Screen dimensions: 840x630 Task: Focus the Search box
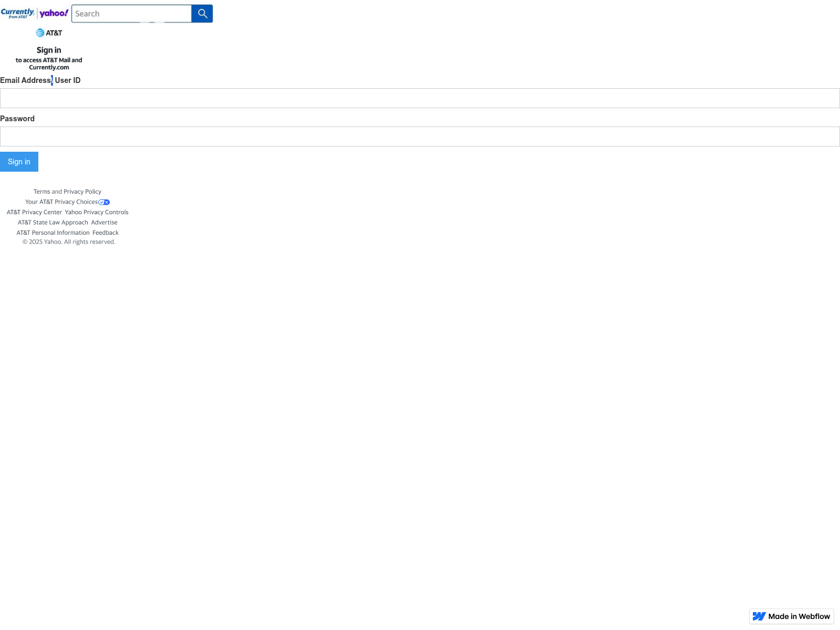pyautogui.click(x=132, y=14)
